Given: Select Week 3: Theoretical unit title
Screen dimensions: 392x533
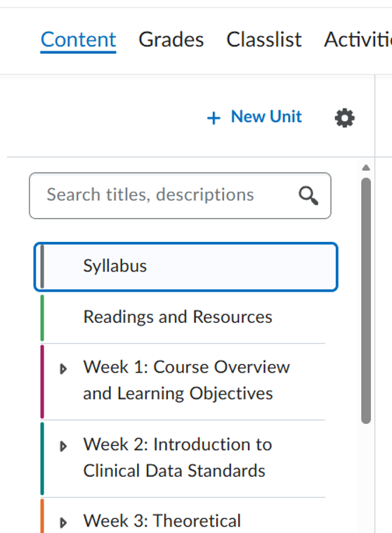Looking at the screenshot, I should (162, 521).
